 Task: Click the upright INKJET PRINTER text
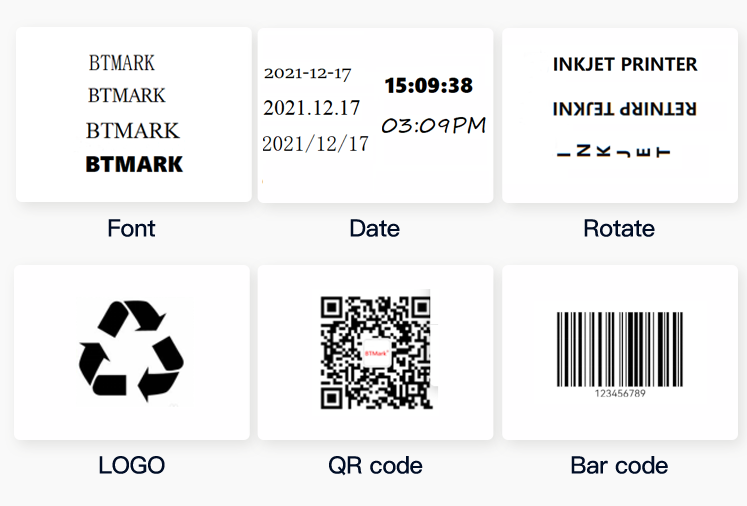tap(625, 64)
